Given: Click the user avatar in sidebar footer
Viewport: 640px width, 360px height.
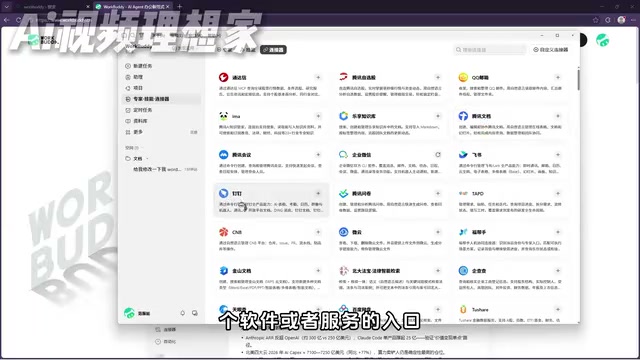Looking at the screenshot, I should tap(129, 313).
